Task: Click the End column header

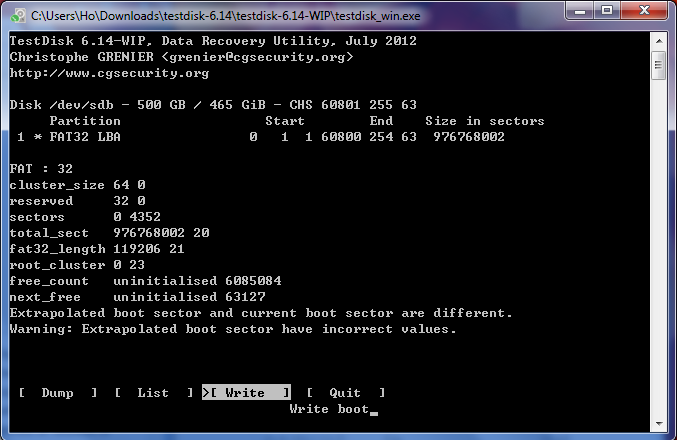Action: coord(381,121)
